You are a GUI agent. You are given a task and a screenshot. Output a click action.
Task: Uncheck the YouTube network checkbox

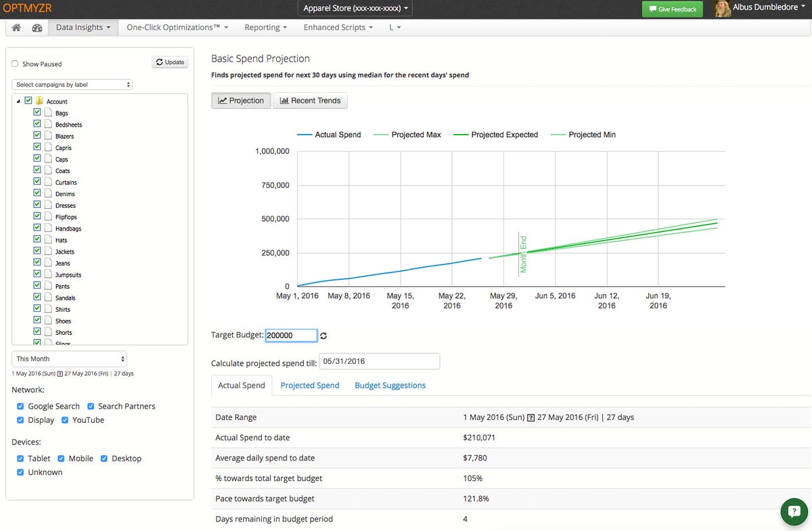[x=65, y=420]
